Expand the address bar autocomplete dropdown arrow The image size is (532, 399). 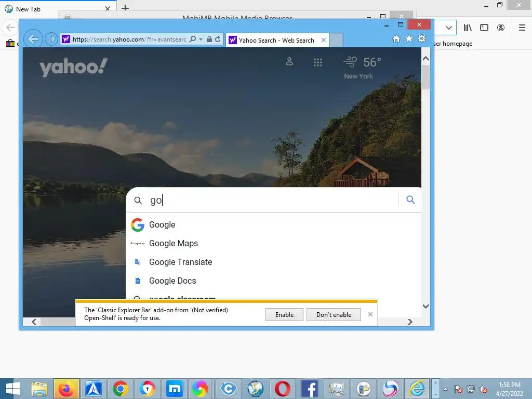point(201,39)
